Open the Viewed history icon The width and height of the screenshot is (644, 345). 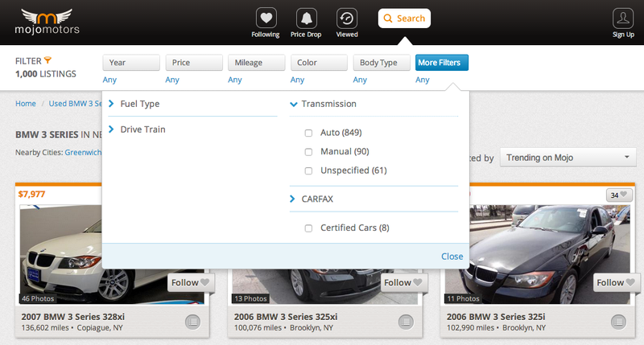(347, 18)
